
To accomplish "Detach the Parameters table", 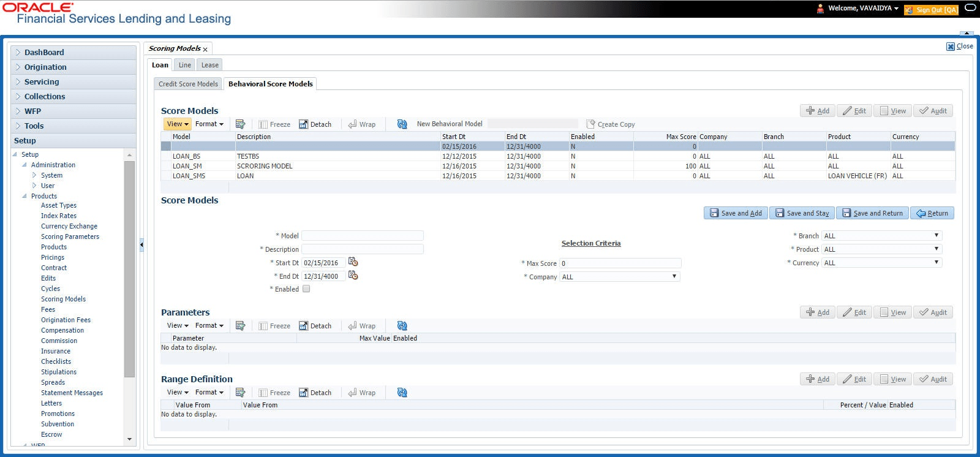I will tap(315, 326).
